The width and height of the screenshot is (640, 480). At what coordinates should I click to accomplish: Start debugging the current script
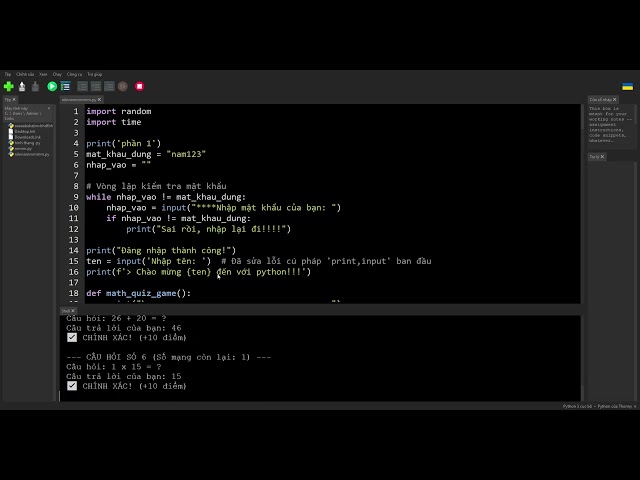coord(66,87)
